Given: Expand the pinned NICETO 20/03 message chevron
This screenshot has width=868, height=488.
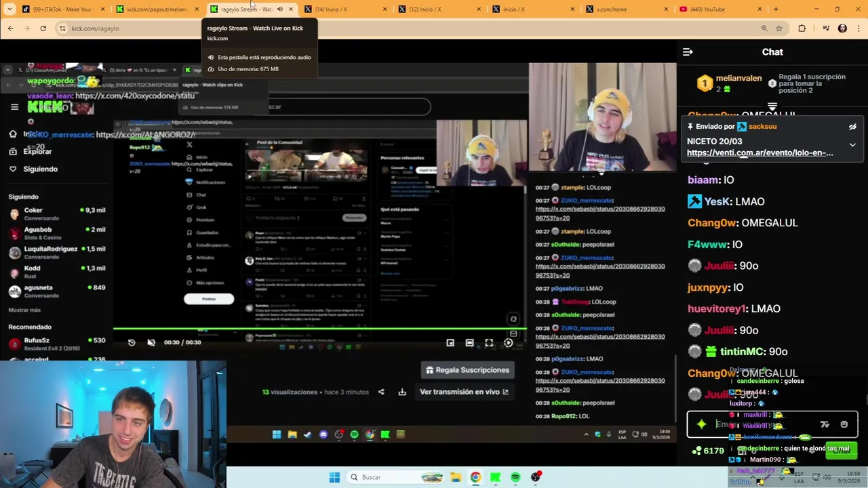Looking at the screenshot, I should coord(852,145).
